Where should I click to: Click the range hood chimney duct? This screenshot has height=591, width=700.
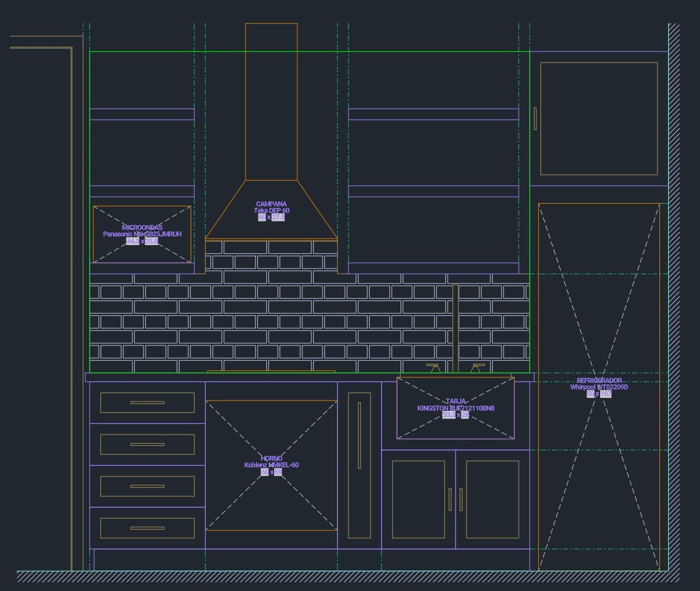271,102
